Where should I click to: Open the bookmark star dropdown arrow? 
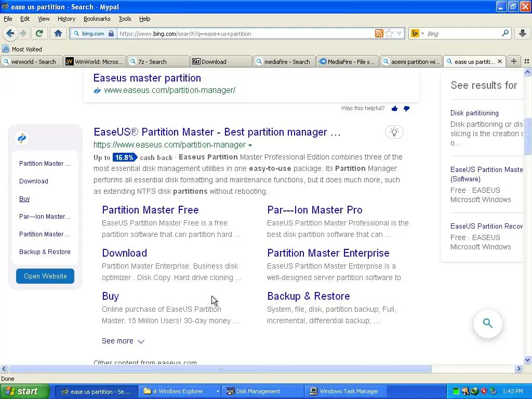pos(400,34)
